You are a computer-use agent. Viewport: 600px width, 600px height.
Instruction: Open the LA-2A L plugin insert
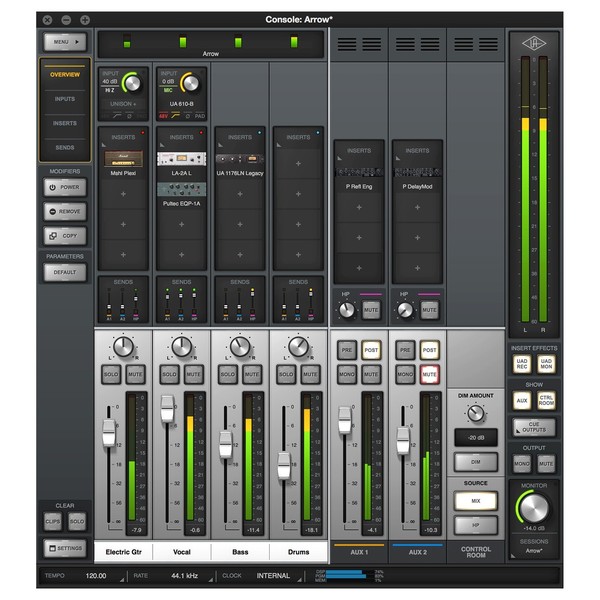(181, 159)
